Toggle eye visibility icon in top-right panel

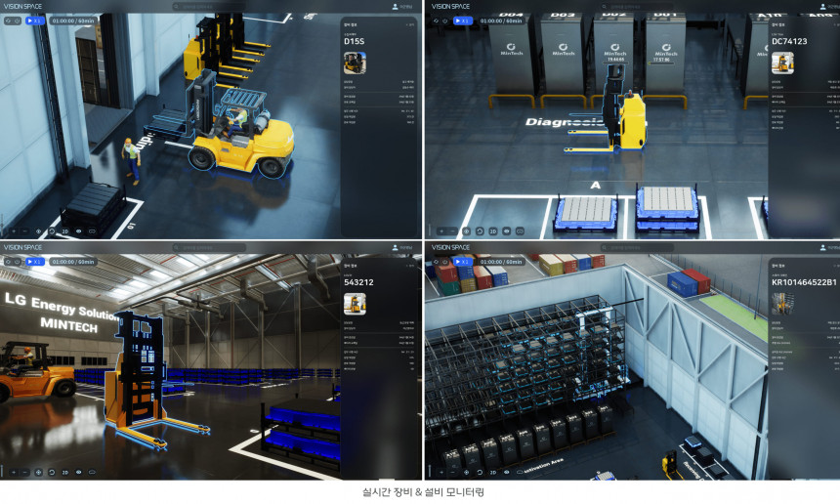(x=506, y=231)
